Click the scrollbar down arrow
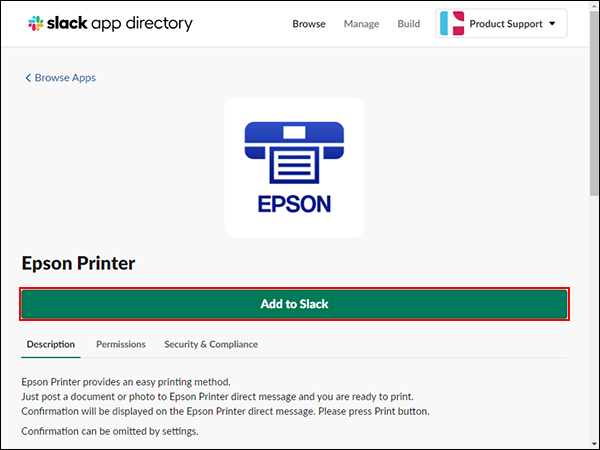The height and width of the screenshot is (450, 600). coord(594,445)
